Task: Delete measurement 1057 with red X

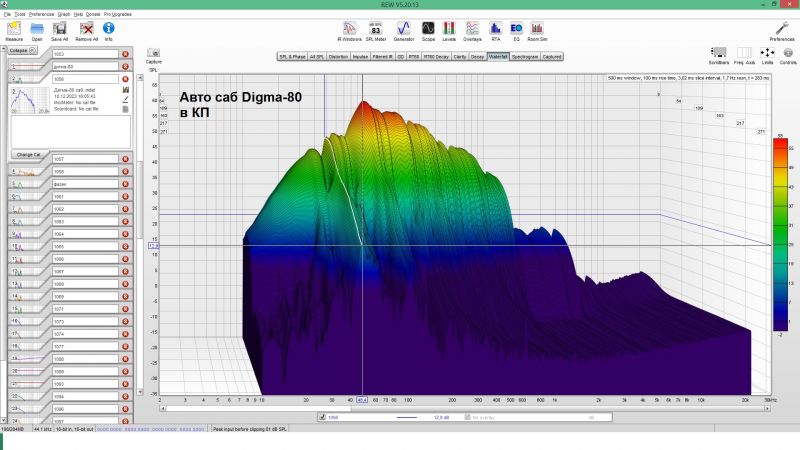Action: point(125,159)
